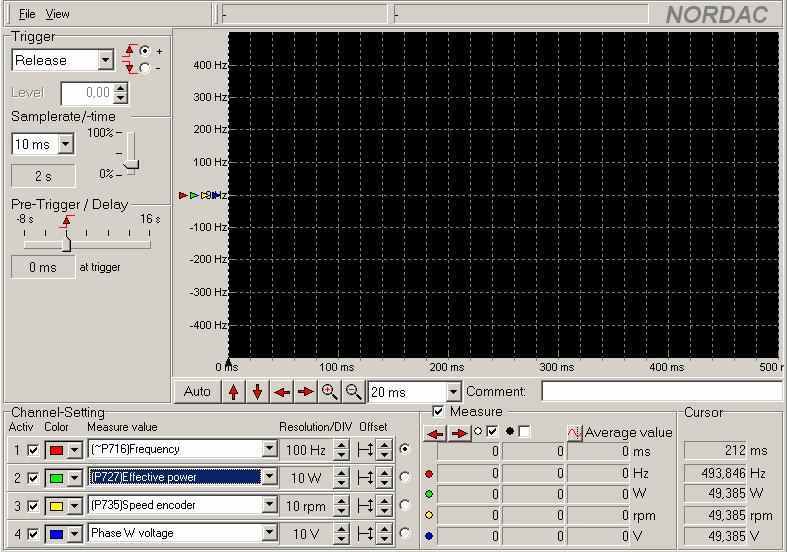The width and height of the screenshot is (787, 552).
Task: Click offset reset icon for Speed encoder channel
Action: point(365,506)
